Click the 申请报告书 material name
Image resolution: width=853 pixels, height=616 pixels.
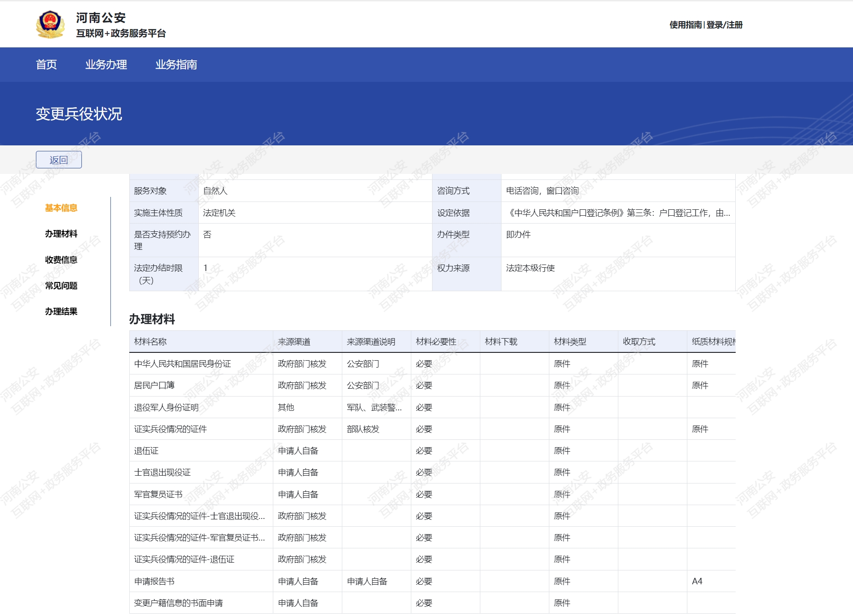[154, 581]
